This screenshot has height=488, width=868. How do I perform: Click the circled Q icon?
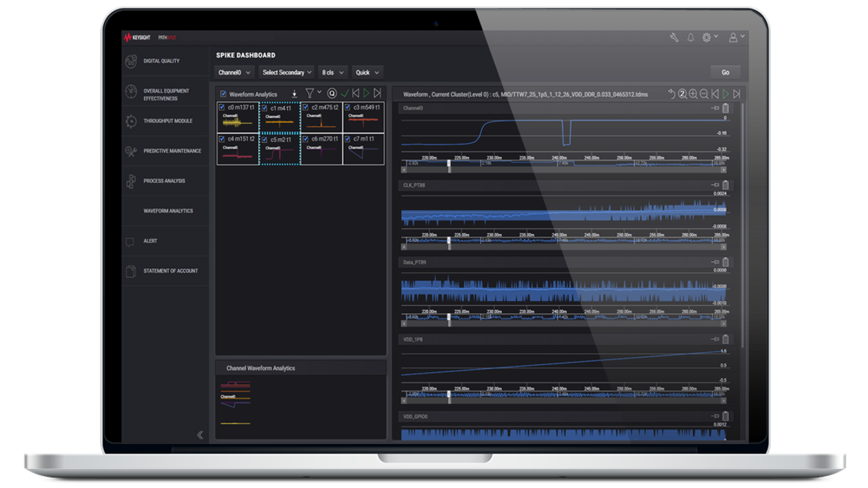click(x=331, y=93)
